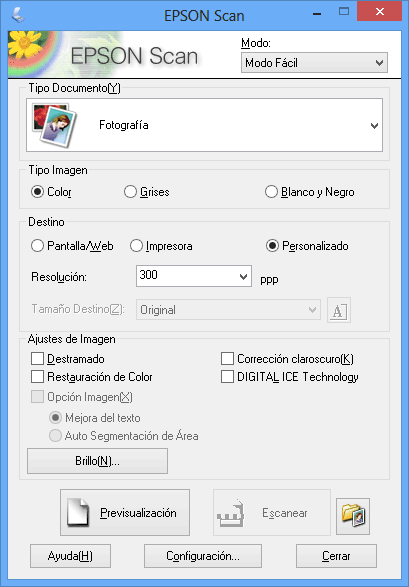
Task: Enable the Destramado checkbox
Action: click(x=37, y=359)
